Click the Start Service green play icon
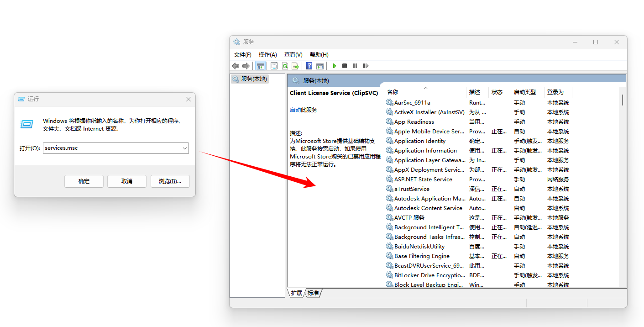 [x=334, y=66]
